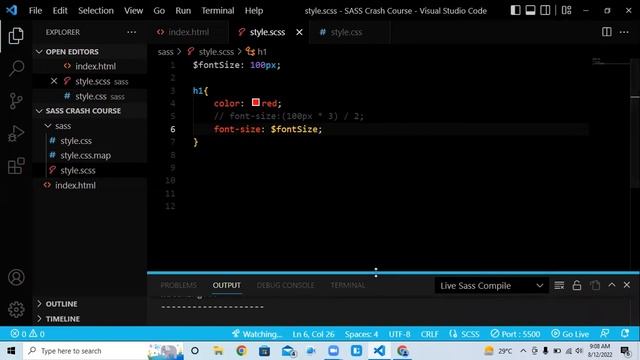Open the output log in editor

595,285
